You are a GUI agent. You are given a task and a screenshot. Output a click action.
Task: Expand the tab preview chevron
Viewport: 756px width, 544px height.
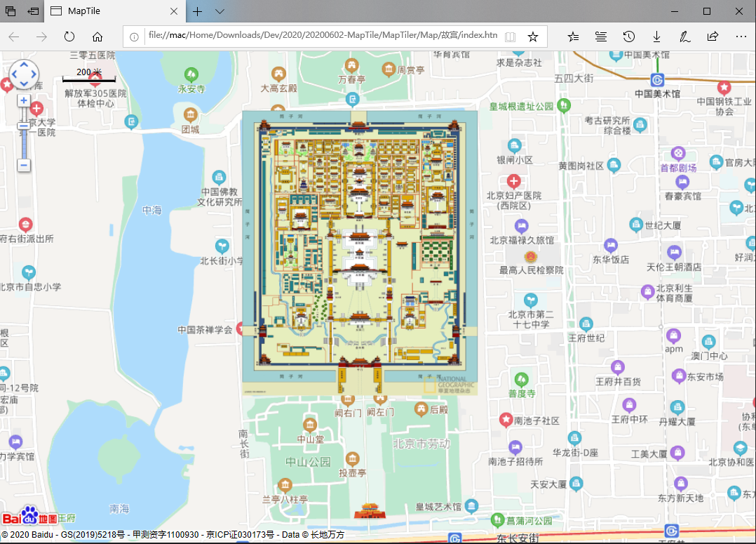(220, 11)
